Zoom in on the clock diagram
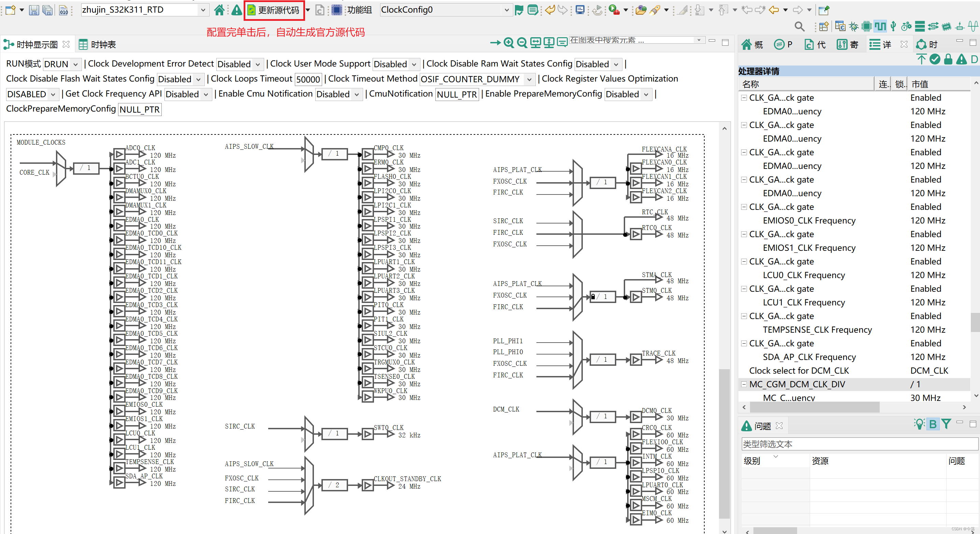Viewport: 980px width, 534px height. point(509,43)
